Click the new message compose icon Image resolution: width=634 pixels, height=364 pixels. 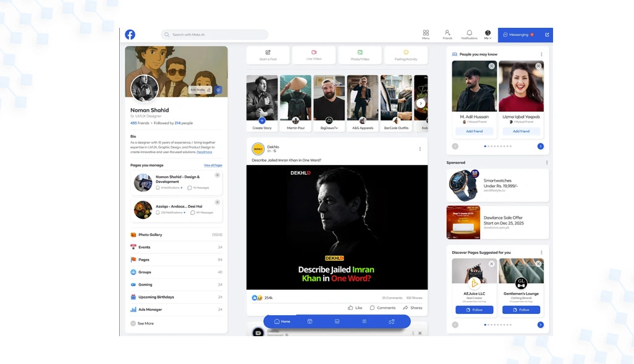tap(547, 35)
